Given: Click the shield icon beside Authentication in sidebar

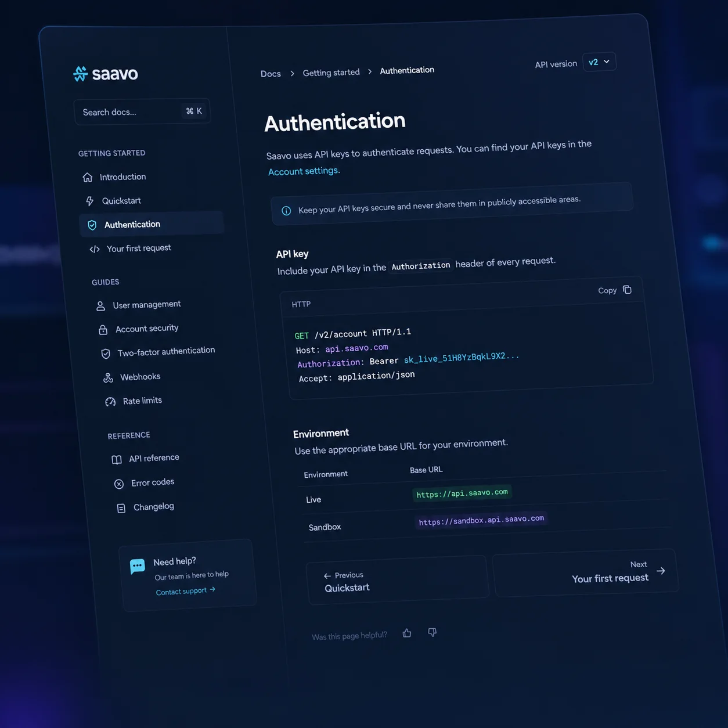Looking at the screenshot, I should (x=92, y=225).
